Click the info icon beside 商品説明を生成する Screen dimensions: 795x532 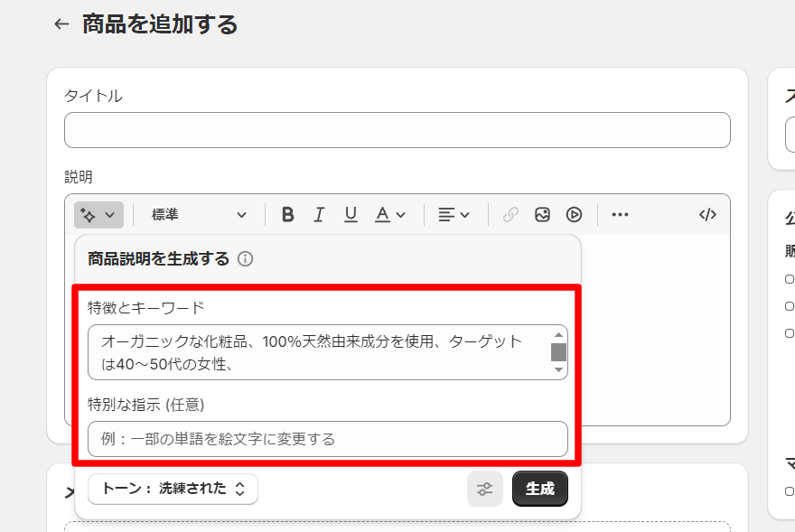pyautogui.click(x=245, y=259)
